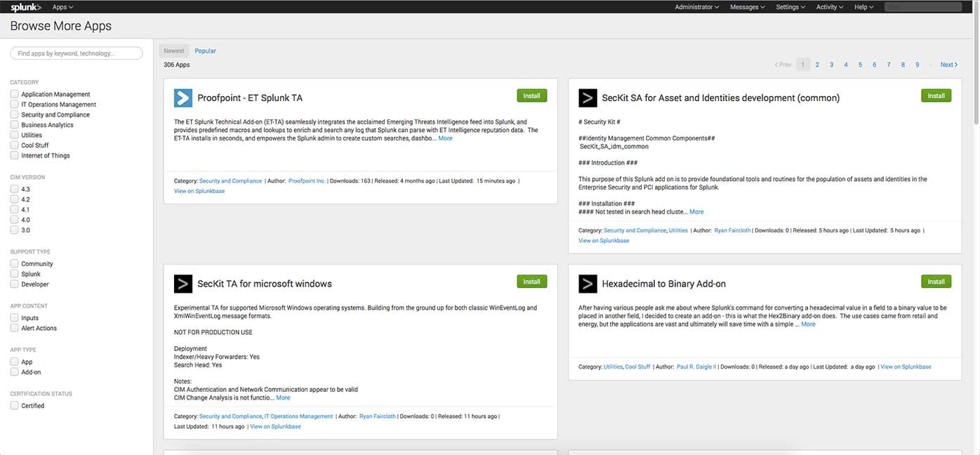The height and width of the screenshot is (455, 980).
Task: Open the Messages dropdown
Action: pos(747,7)
